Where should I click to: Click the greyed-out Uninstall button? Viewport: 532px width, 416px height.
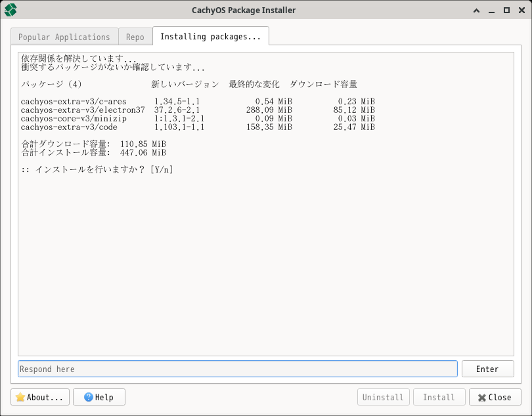click(x=384, y=397)
